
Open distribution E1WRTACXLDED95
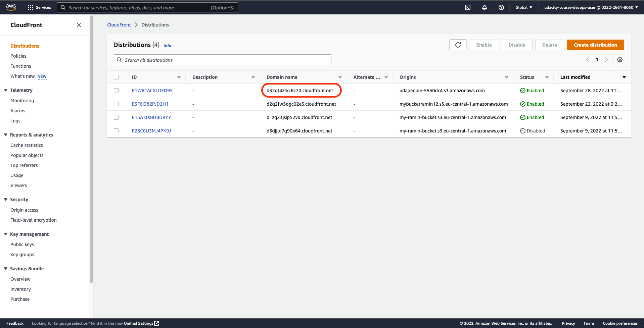click(x=152, y=91)
